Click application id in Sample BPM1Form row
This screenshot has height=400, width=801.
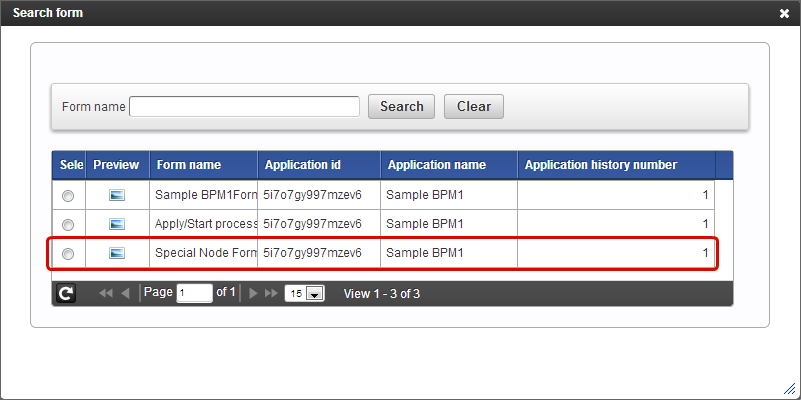[319, 195]
